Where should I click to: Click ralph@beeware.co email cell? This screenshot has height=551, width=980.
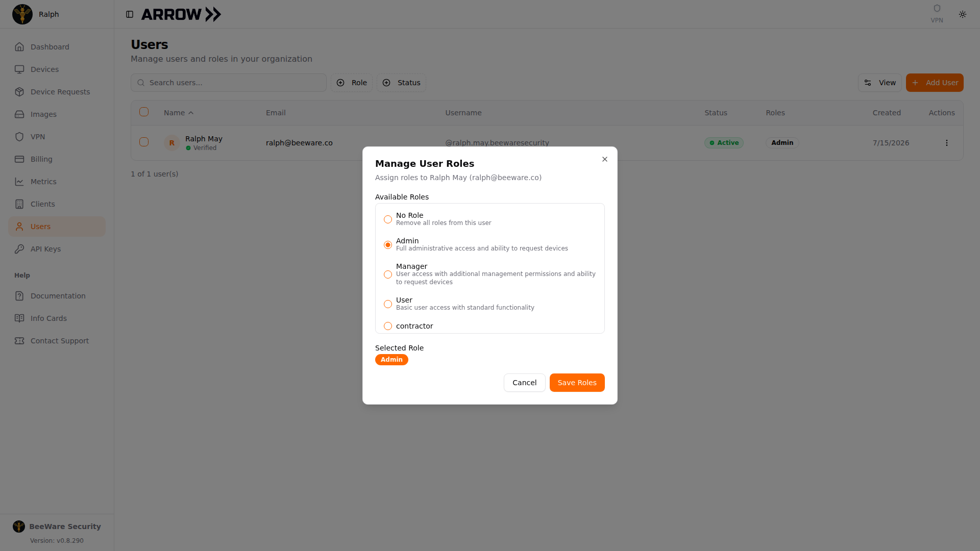tap(299, 143)
